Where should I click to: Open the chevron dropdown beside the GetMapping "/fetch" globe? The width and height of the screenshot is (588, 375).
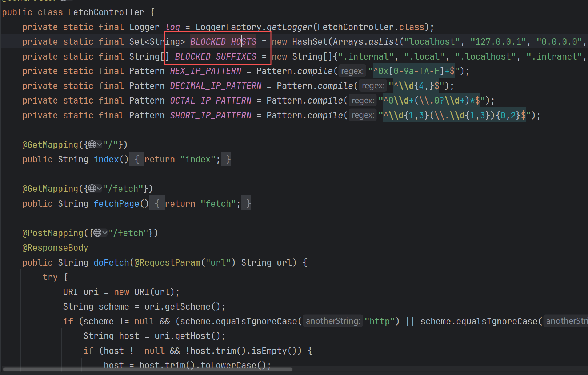tap(100, 189)
